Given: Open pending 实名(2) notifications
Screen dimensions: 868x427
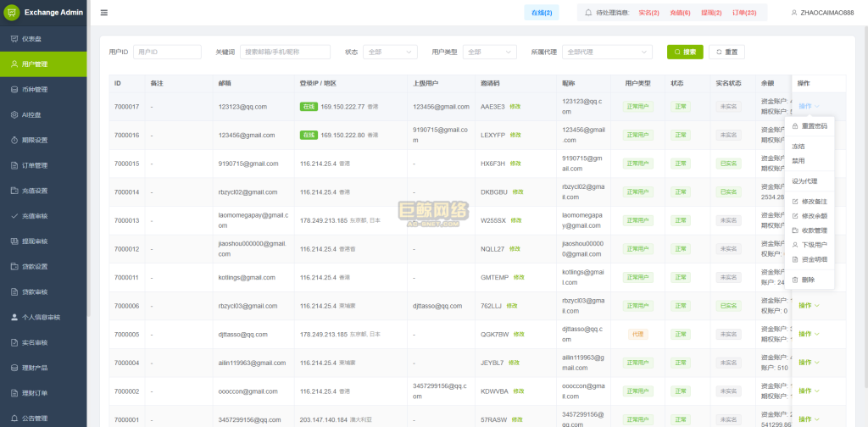Looking at the screenshot, I should click(648, 13).
